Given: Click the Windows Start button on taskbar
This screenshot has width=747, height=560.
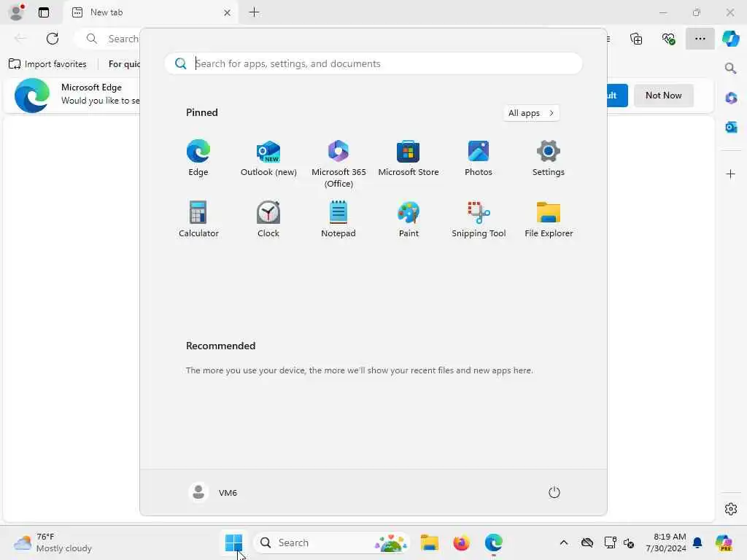Looking at the screenshot, I should click(x=233, y=542).
